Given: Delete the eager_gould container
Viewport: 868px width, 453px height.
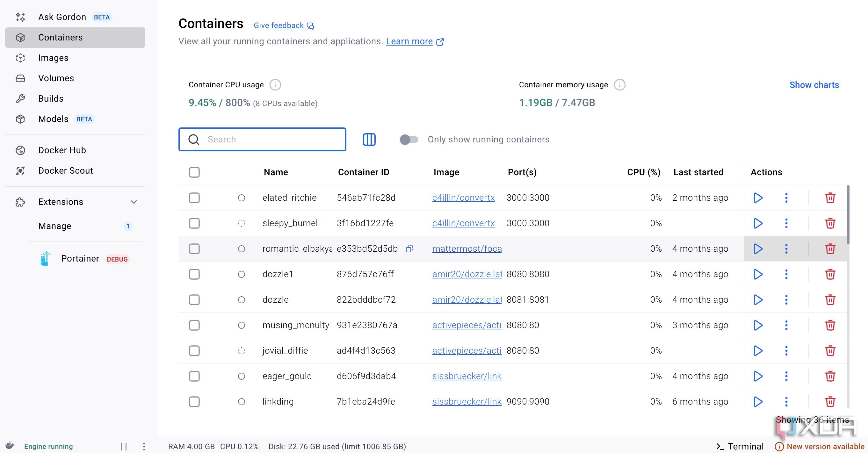Looking at the screenshot, I should click(x=830, y=376).
